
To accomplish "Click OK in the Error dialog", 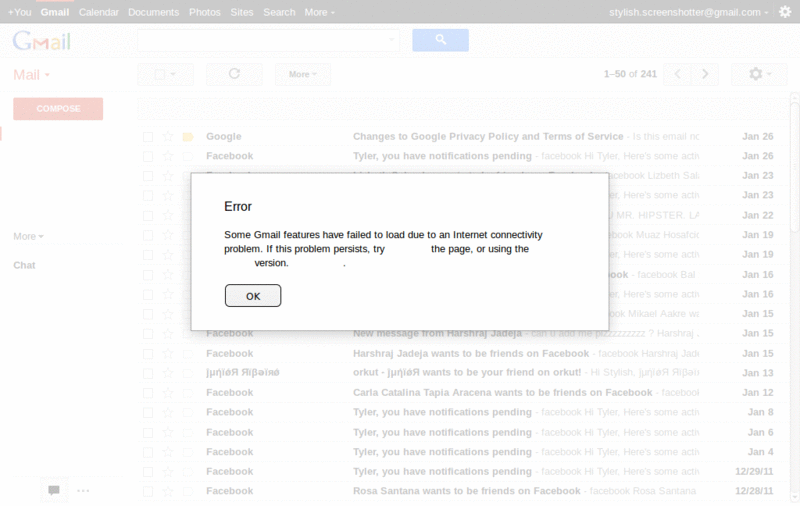I will (x=253, y=296).
